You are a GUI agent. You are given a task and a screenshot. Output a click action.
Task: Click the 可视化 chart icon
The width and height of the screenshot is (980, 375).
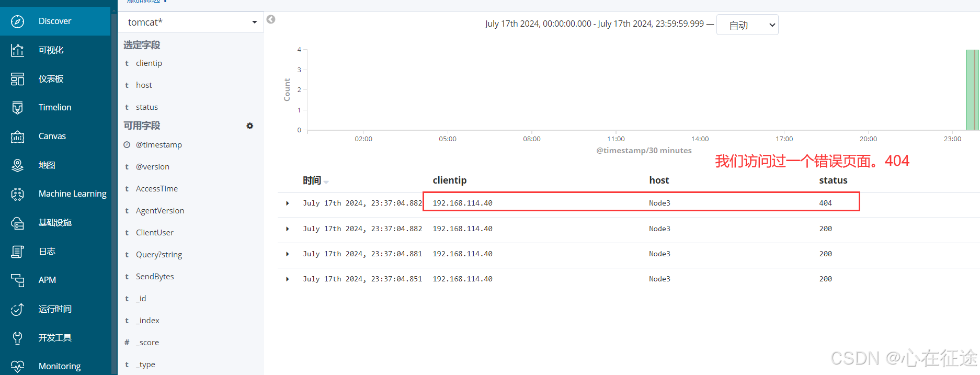[17, 50]
